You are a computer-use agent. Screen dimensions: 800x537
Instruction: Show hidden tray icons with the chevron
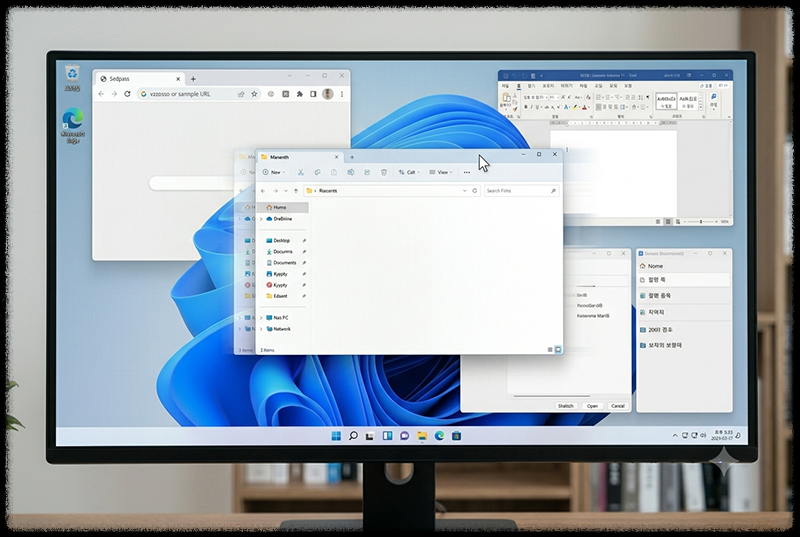tap(676, 436)
